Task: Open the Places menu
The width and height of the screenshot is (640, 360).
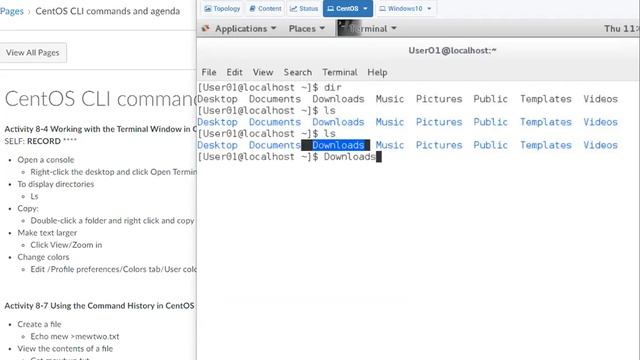Action: [307, 29]
